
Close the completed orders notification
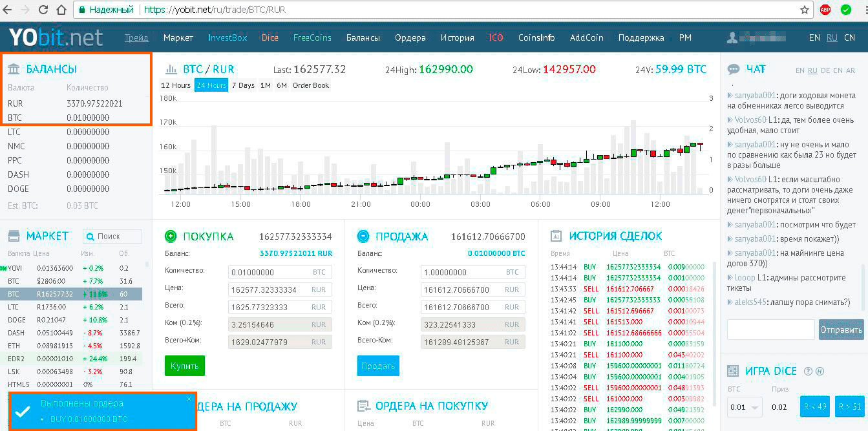(x=189, y=399)
